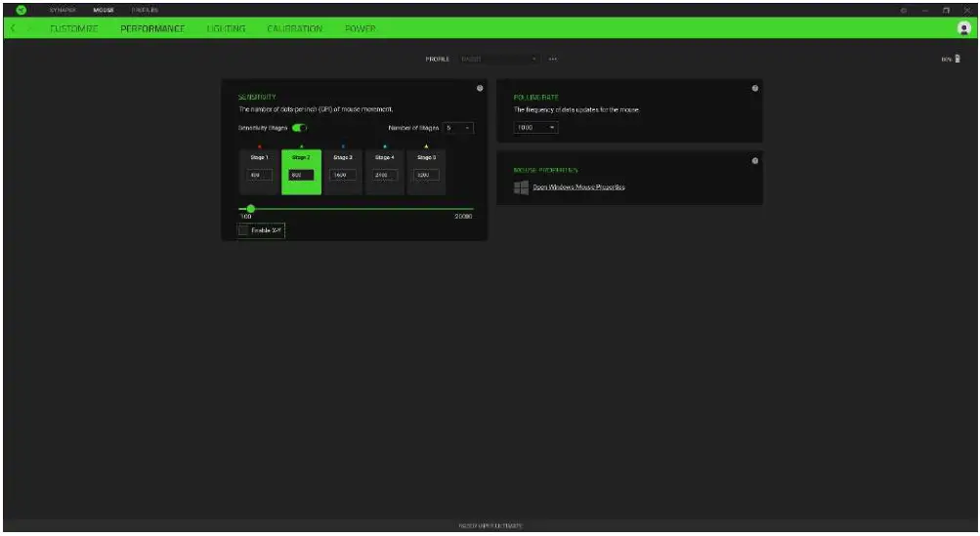Click the Stage 5 DPI value field
This screenshot has width=980, height=536.
click(426, 175)
